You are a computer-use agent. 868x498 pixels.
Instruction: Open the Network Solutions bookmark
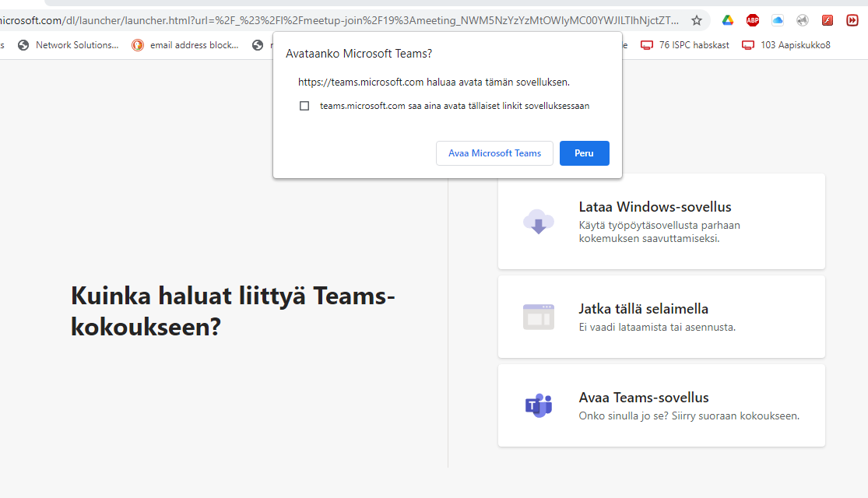tap(69, 45)
